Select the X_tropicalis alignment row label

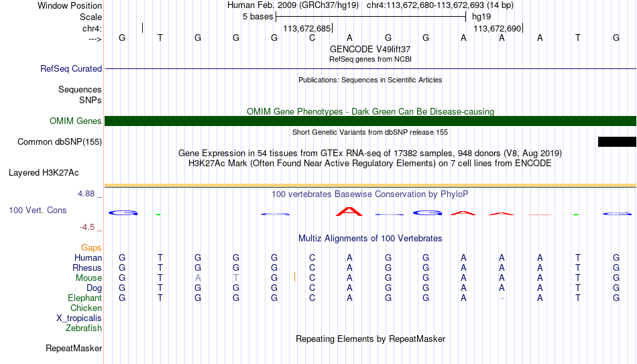[x=79, y=318]
